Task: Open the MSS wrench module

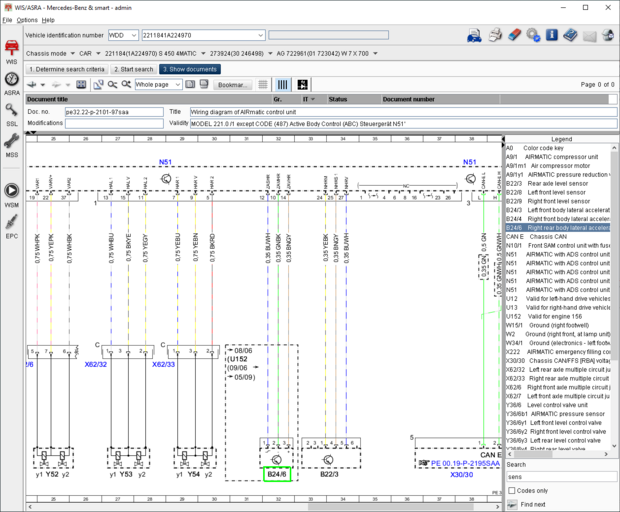Action: click(11, 146)
